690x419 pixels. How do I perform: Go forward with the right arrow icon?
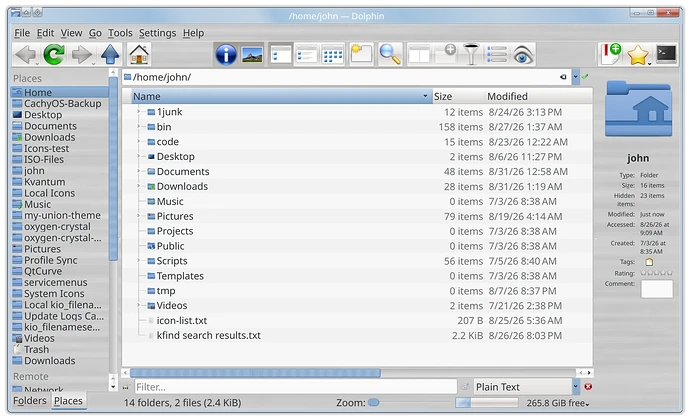[81, 55]
